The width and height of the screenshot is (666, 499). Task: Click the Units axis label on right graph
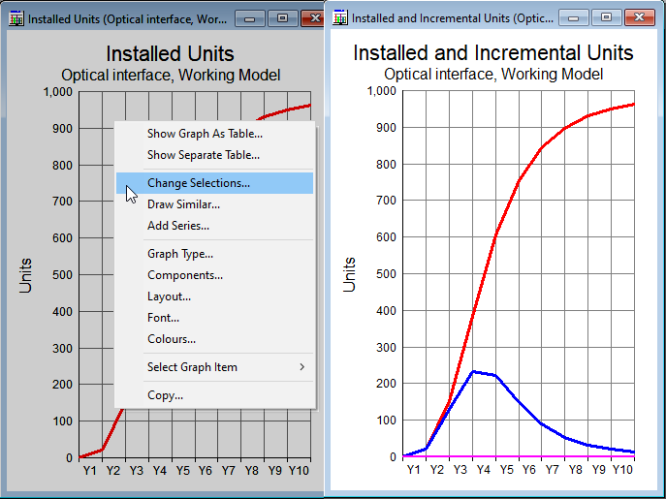350,274
